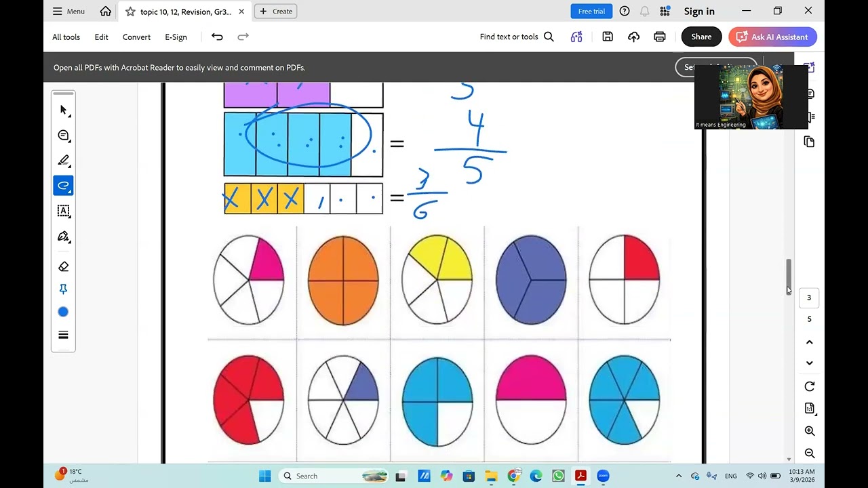Click the "Open all PDFs with Acrobat Reader" message
Screen dimensions: 868x488
(x=179, y=68)
